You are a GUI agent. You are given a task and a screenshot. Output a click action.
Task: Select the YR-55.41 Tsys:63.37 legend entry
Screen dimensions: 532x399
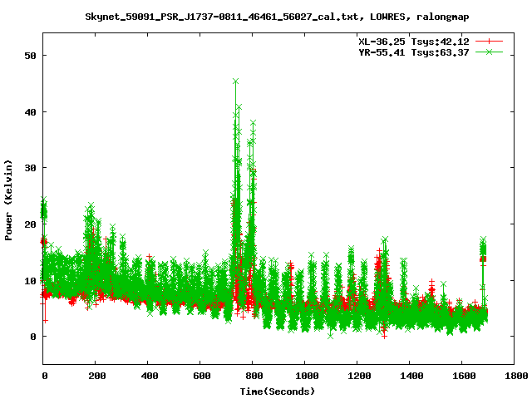(414, 52)
